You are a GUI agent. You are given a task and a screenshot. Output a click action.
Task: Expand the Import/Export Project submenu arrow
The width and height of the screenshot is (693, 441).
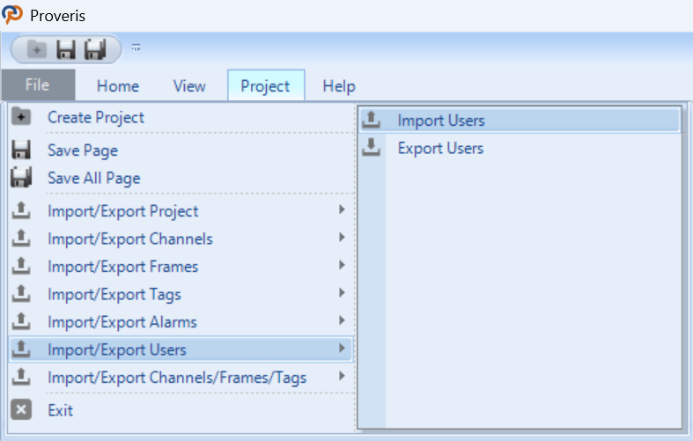(x=342, y=210)
